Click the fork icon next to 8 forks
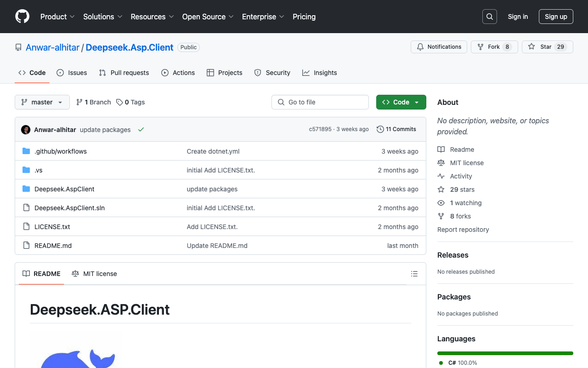 point(441,216)
